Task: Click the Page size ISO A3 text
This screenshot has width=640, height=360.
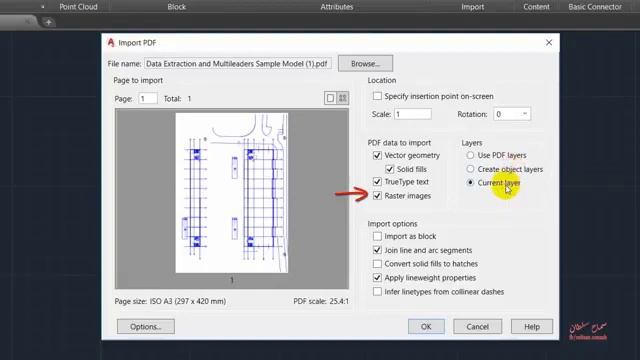Action: tap(170, 301)
